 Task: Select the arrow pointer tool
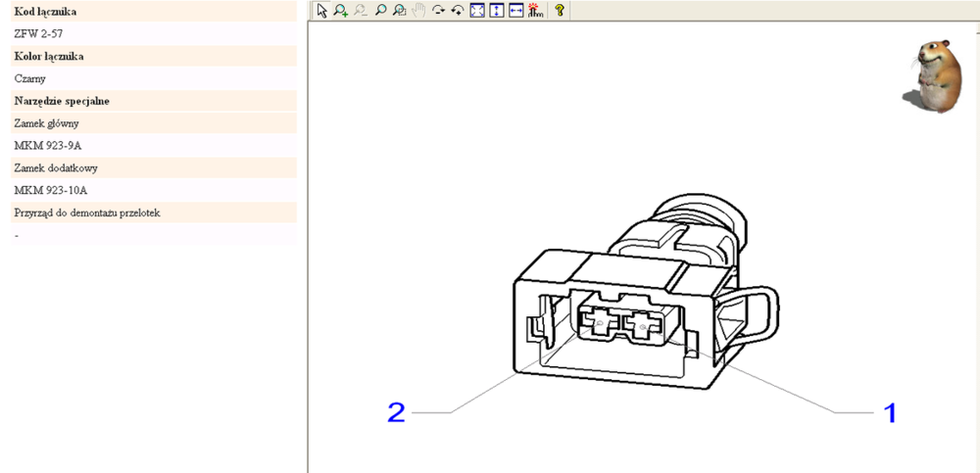pyautogui.click(x=321, y=11)
